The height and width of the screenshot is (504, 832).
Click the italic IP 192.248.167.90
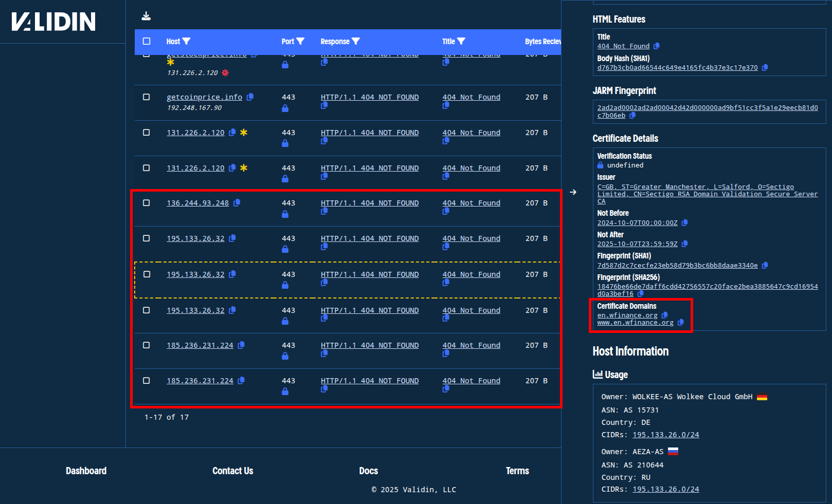(194, 108)
